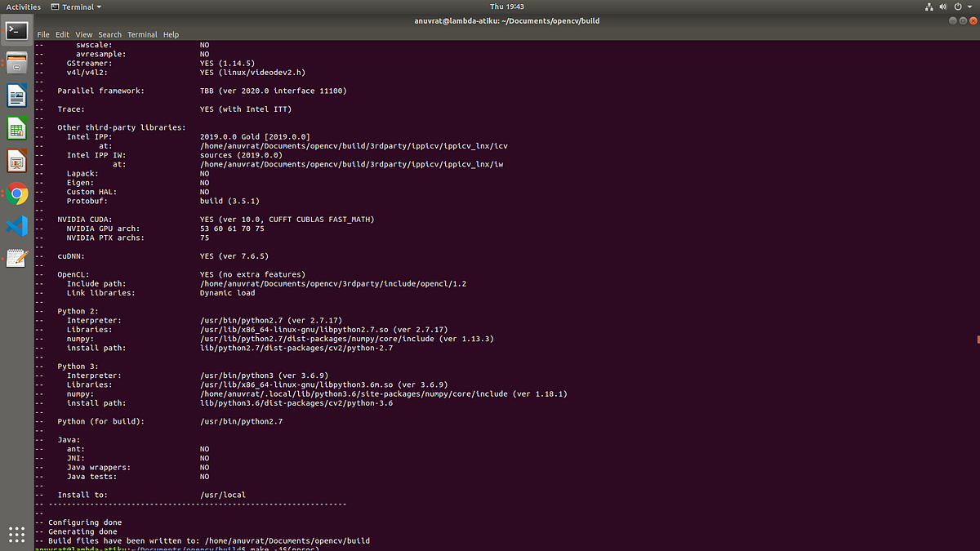980x551 pixels.
Task: Open the Files file manager from the dock
Action: click(x=16, y=62)
